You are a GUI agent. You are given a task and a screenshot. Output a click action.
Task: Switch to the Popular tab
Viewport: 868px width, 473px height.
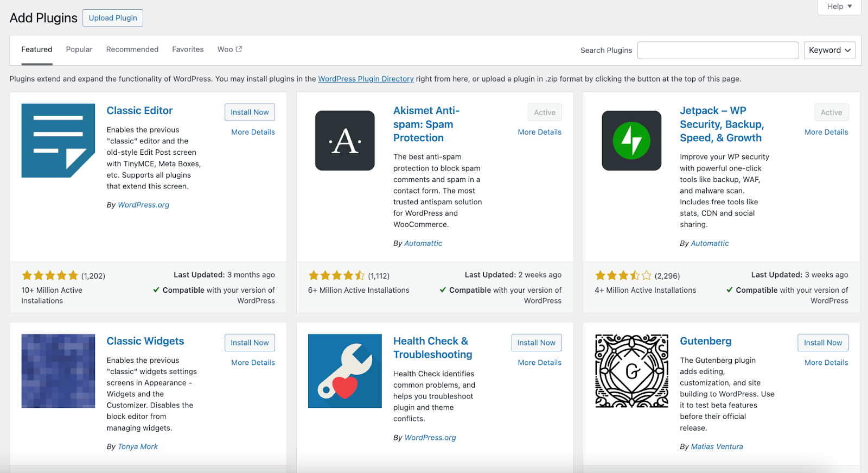pos(79,49)
